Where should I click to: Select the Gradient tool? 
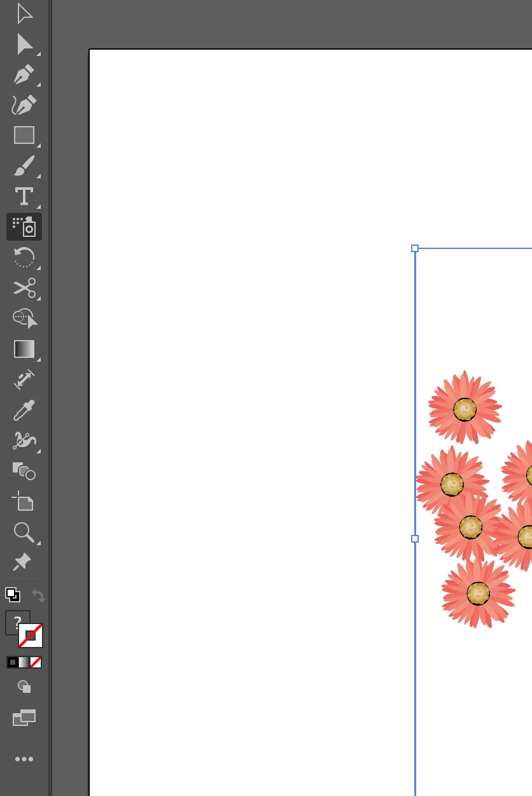click(x=24, y=349)
